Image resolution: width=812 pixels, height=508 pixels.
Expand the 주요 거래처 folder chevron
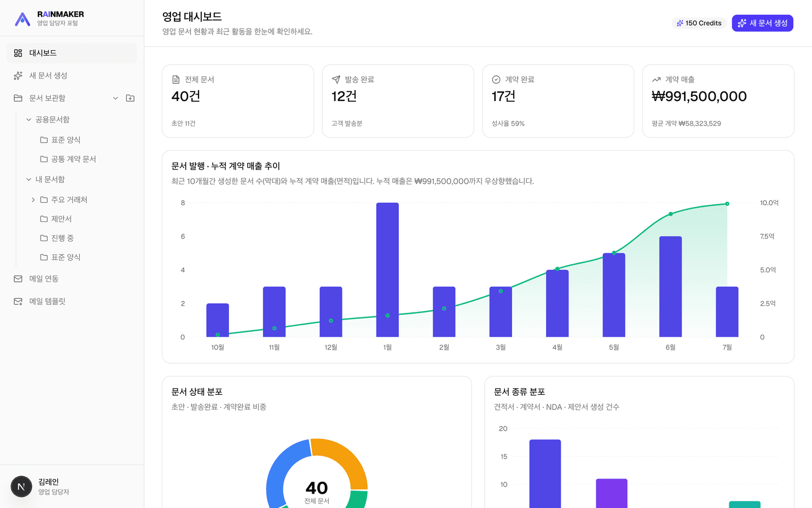[x=33, y=200]
